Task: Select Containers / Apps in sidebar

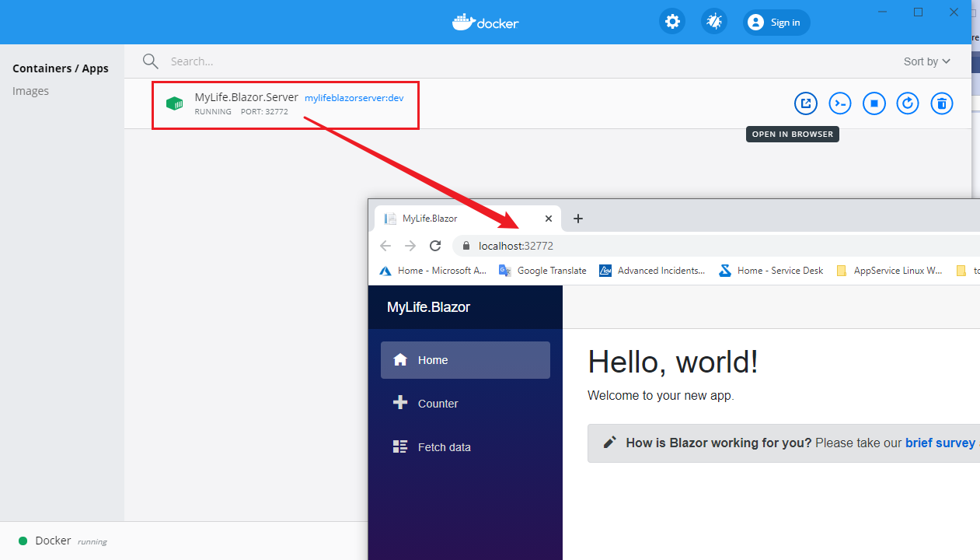Action: [61, 68]
